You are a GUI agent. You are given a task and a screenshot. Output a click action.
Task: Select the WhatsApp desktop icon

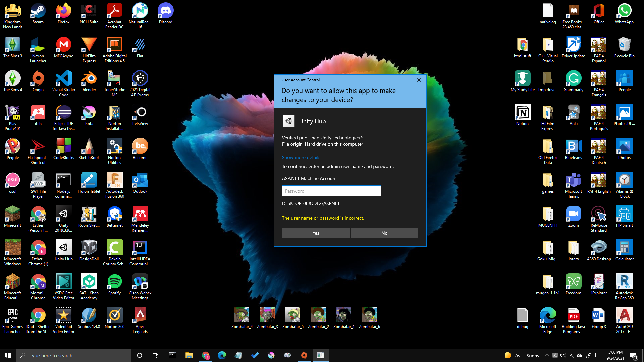point(624,14)
